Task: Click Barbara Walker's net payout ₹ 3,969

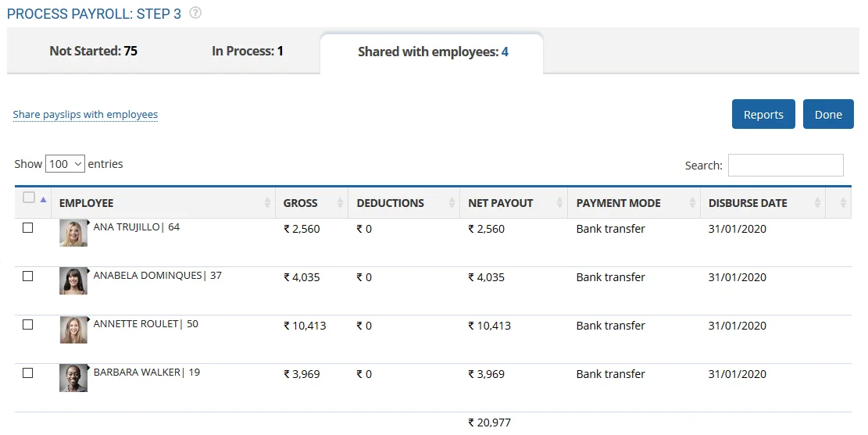Action: click(x=487, y=374)
